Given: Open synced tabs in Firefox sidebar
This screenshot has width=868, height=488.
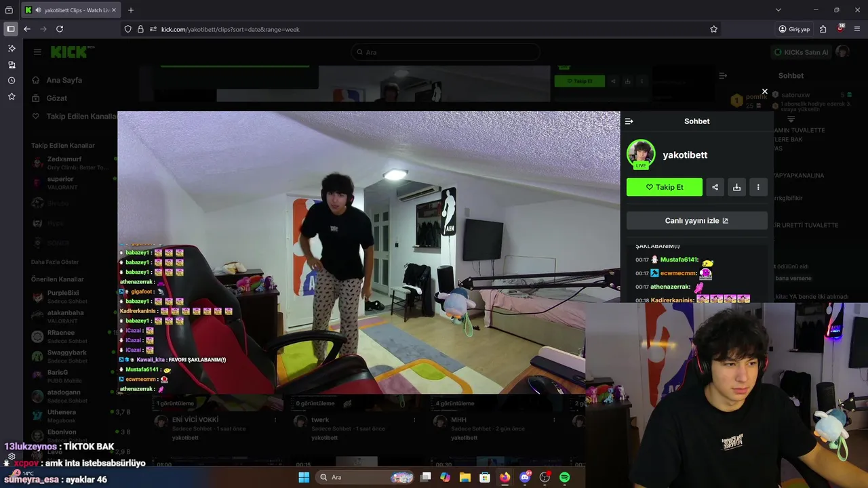Looking at the screenshot, I should tap(12, 65).
